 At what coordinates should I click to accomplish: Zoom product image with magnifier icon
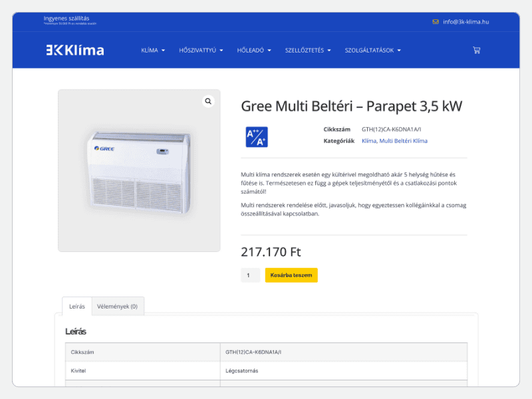click(208, 101)
